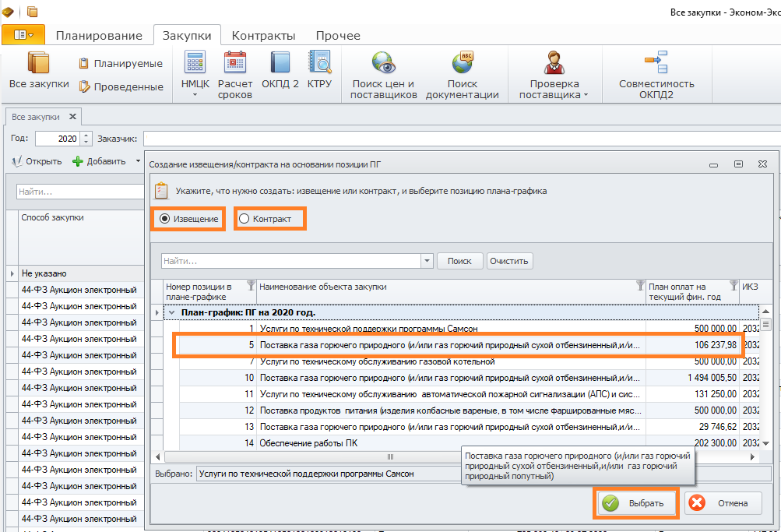
Task: Click the amount 1 494 005,50 cell
Action: click(x=692, y=378)
